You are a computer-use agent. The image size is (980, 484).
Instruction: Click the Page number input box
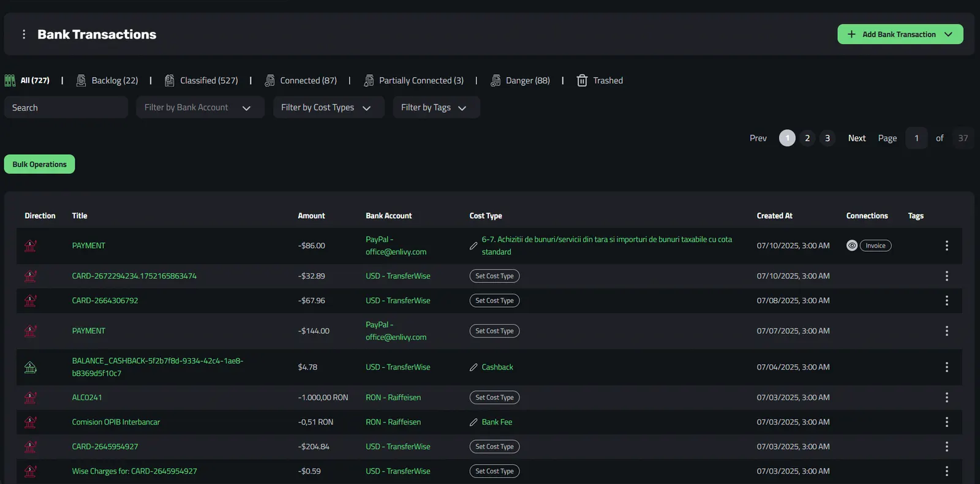tap(916, 138)
